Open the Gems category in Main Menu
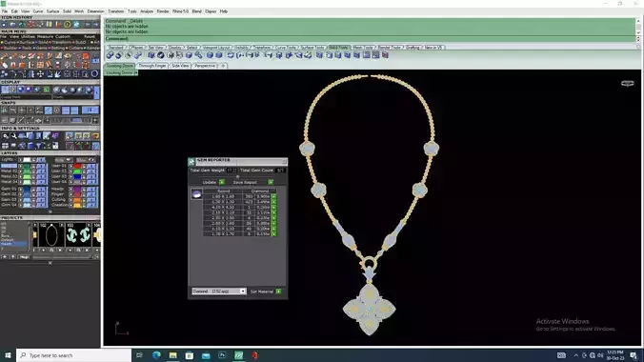 (x=42, y=48)
